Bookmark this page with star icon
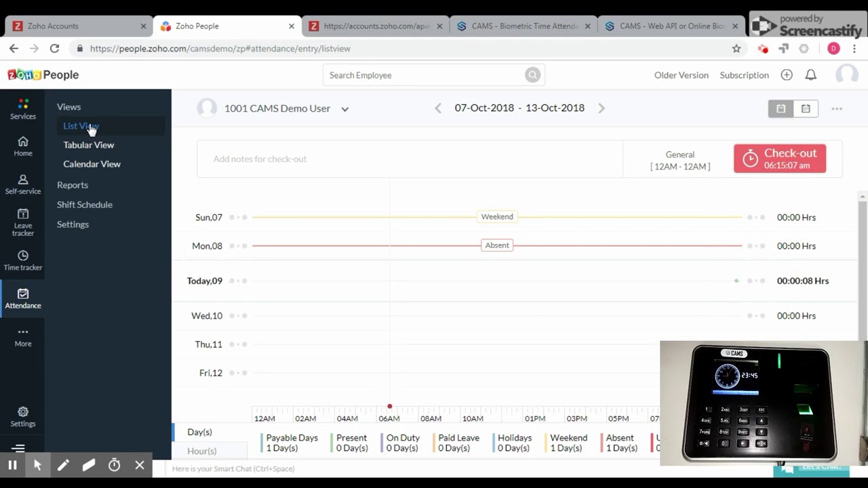 click(x=736, y=49)
